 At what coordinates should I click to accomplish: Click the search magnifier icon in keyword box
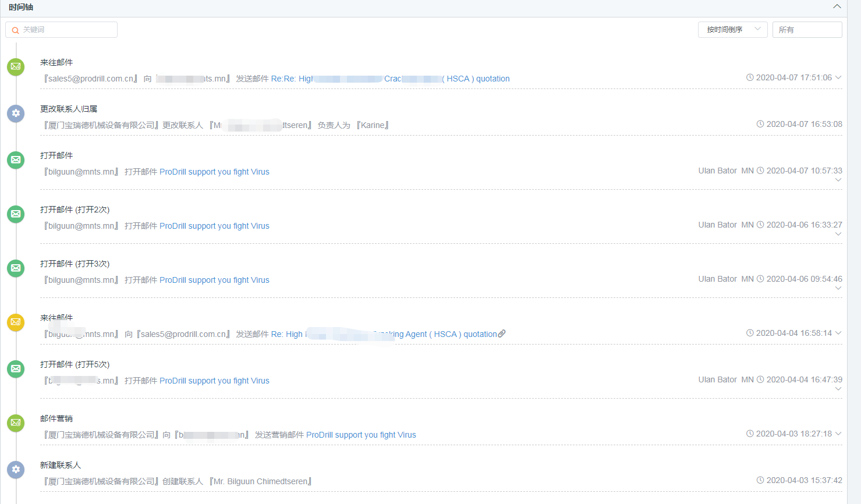pos(16,30)
